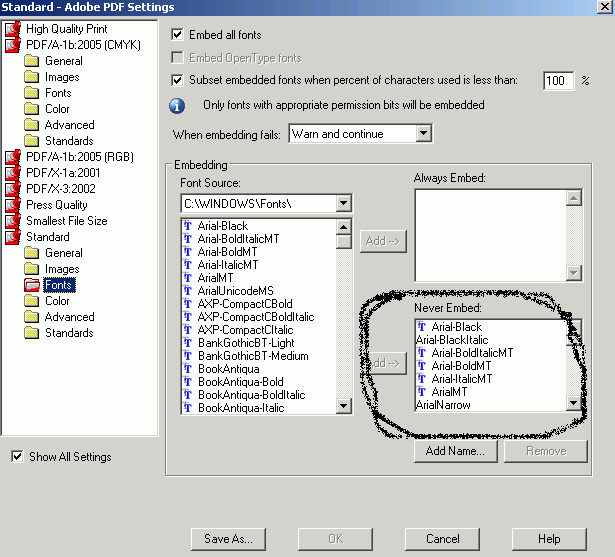Select Arial-BoldItalicMT in Font Source list
This screenshot has width=615, height=557.
point(238,239)
